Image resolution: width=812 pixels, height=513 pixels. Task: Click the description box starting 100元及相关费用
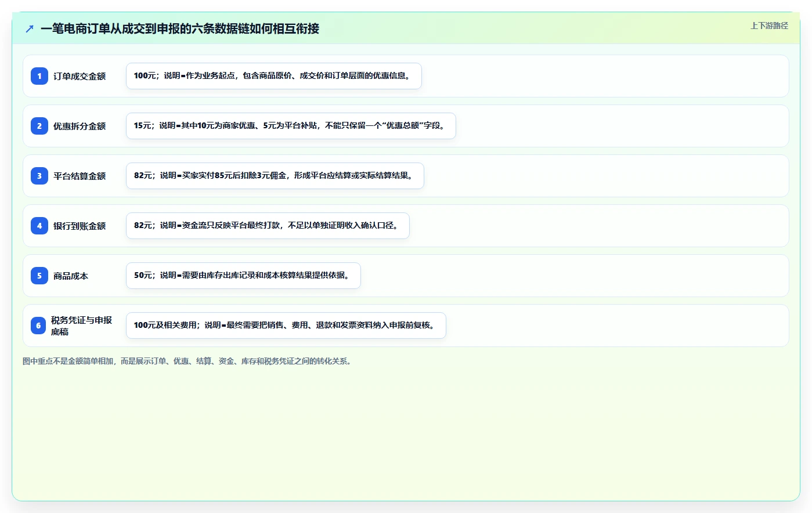pos(286,326)
